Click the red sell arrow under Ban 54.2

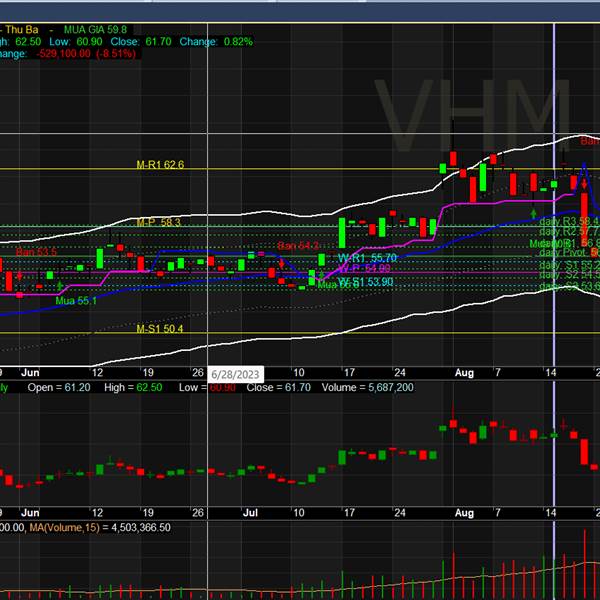282,264
